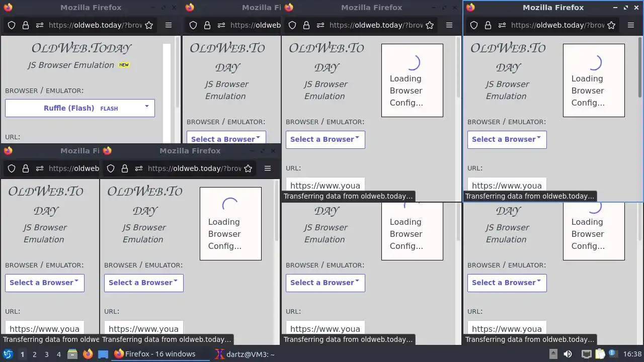Click the tracking protection shield in the Ruffle (Flash) window
Viewport: 644px width, 362px height.
tap(12, 25)
